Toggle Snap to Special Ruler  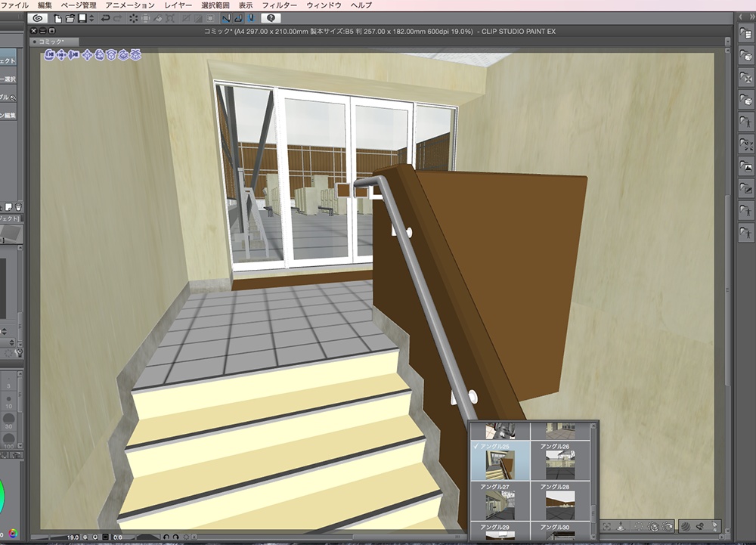[x=238, y=18]
